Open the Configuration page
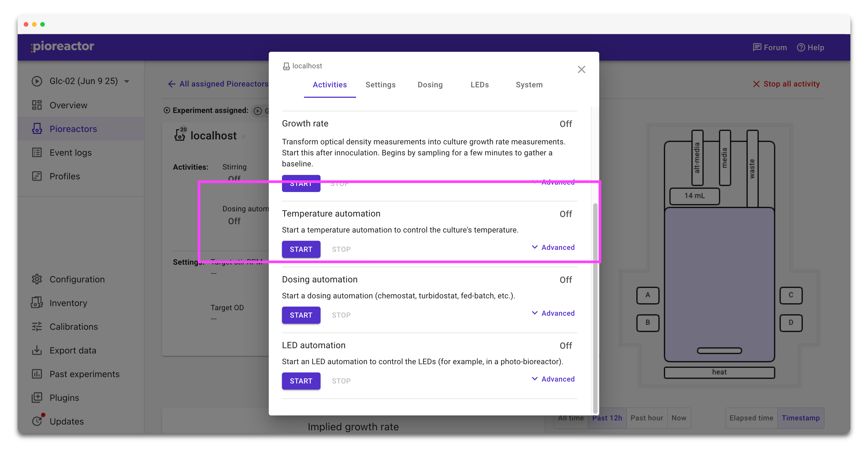This screenshot has width=868, height=454. click(x=77, y=279)
